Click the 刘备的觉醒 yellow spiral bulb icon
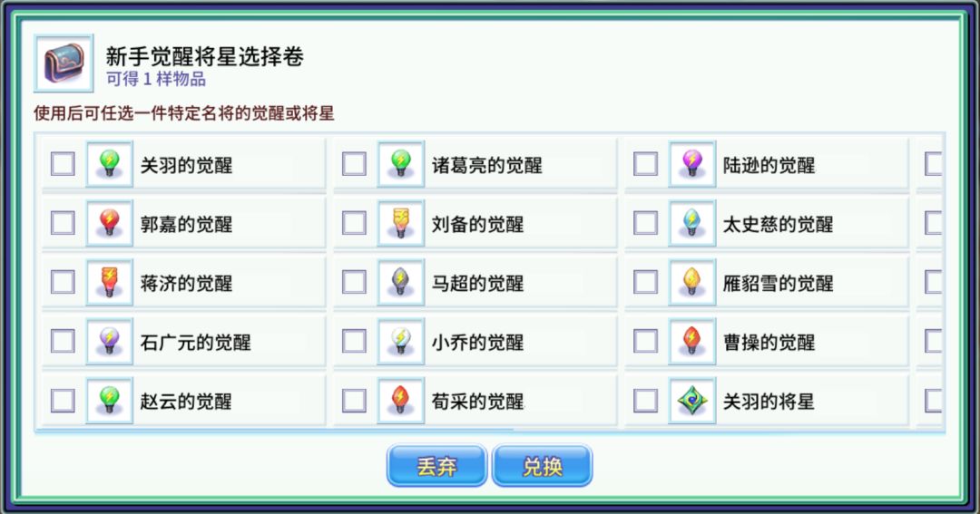Screen dimensions: 980x514 [400, 224]
